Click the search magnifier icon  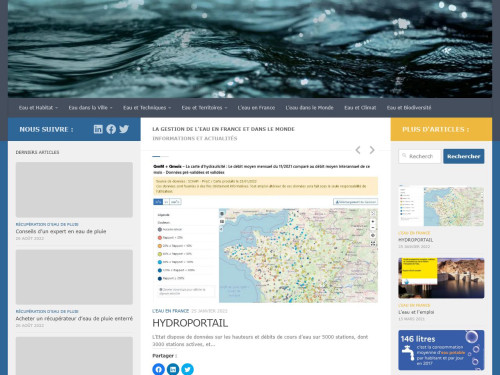(404, 156)
